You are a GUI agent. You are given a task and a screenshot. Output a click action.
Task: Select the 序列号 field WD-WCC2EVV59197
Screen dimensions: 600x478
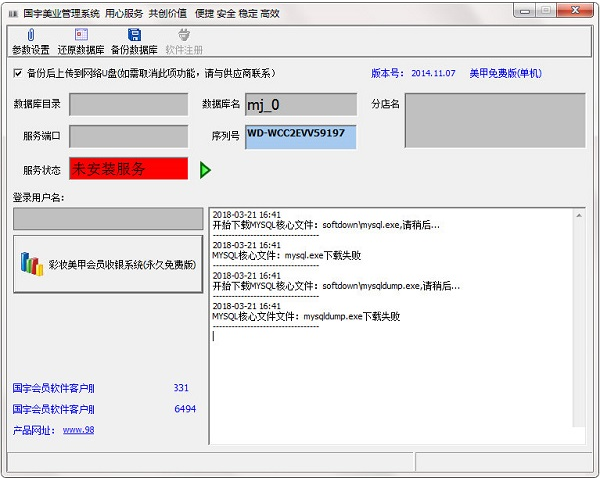pyautogui.click(x=301, y=137)
